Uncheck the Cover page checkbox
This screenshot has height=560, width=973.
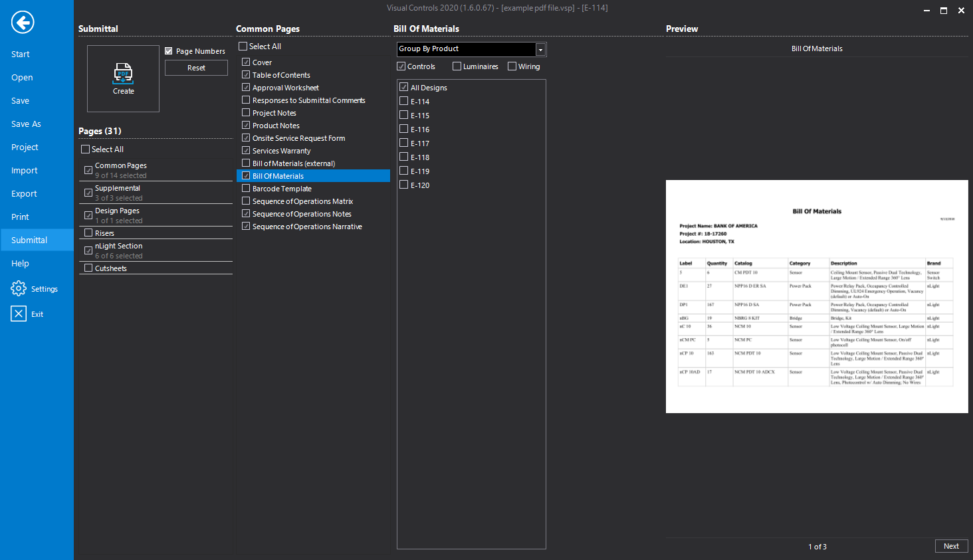(246, 62)
